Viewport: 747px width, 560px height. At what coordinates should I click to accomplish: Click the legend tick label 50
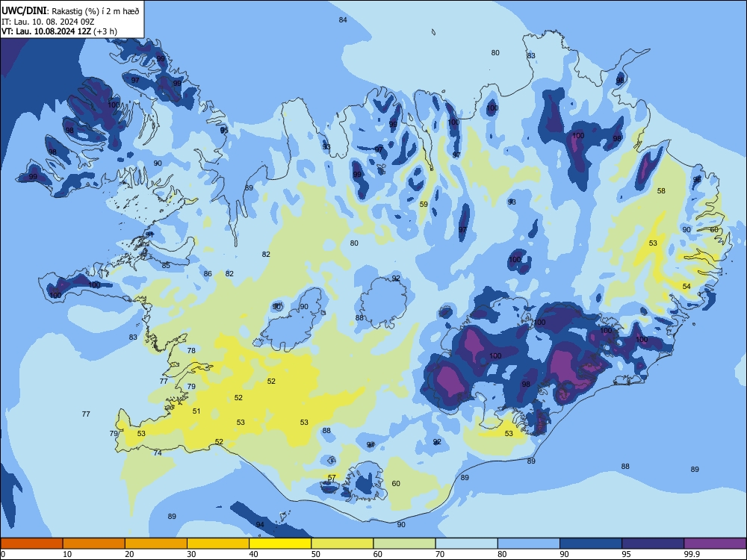point(315,554)
